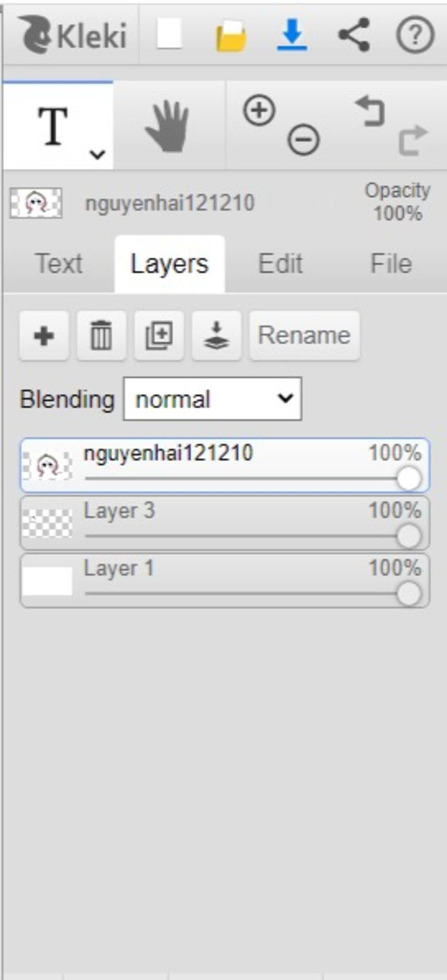This screenshot has height=980, width=447.
Task: Create a new image with blank page icon
Action: pos(169,35)
